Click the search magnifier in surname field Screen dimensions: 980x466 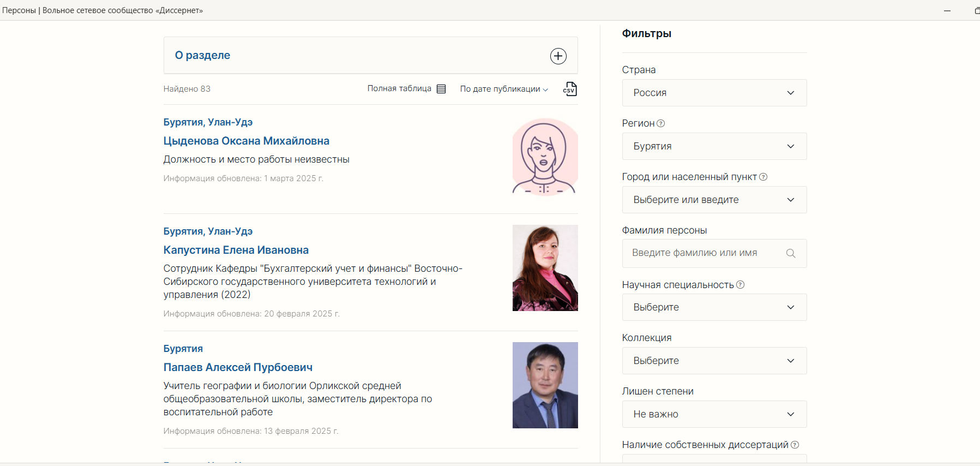pos(791,253)
